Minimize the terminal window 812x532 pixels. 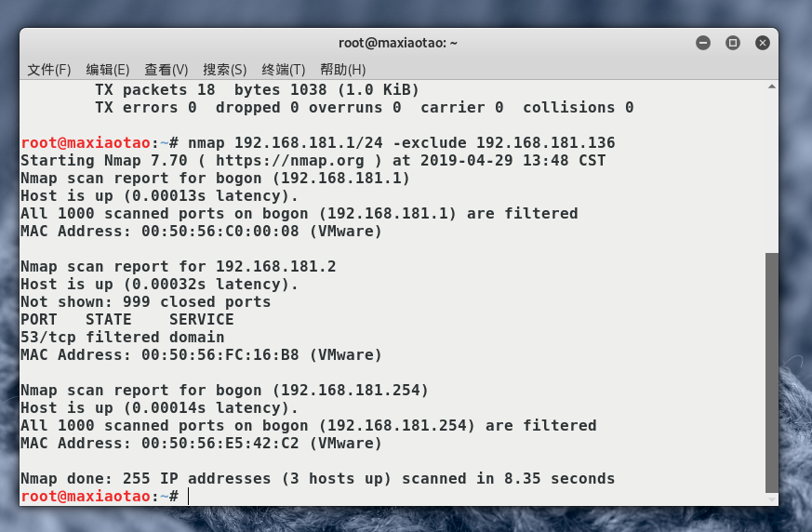click(x=703, y=43)
